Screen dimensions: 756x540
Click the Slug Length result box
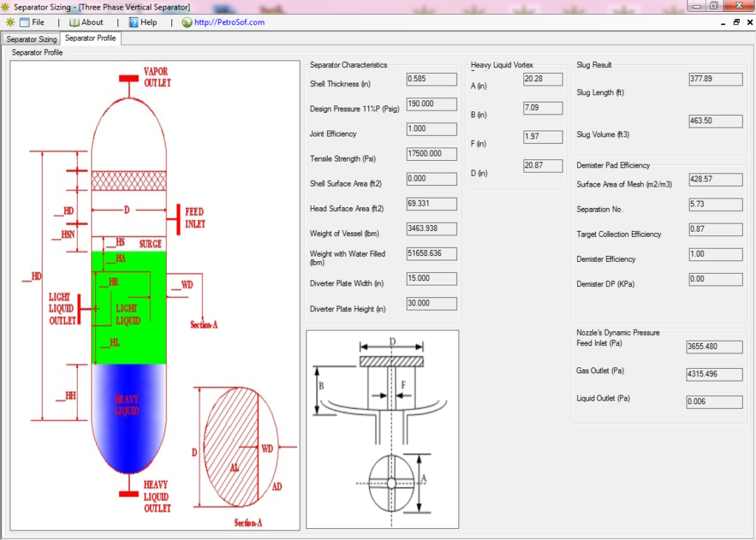click(x=715, y=79)
